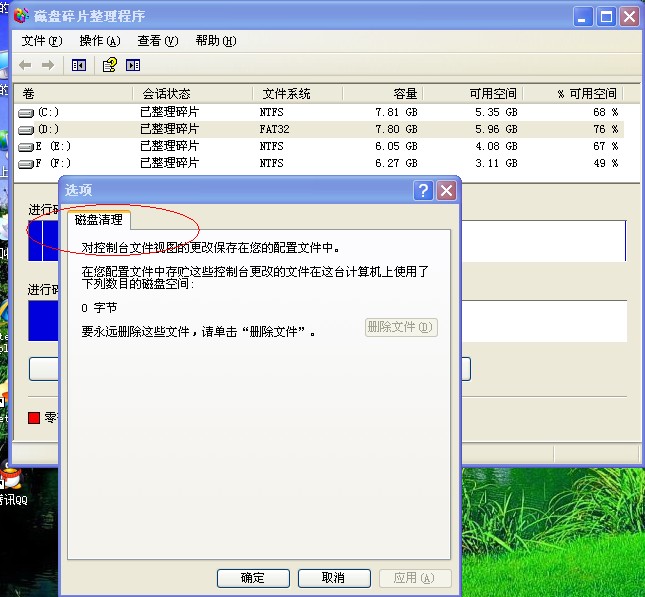
Task: Sort by the % 可用空间 column header
Action: [x=573, y=94]
